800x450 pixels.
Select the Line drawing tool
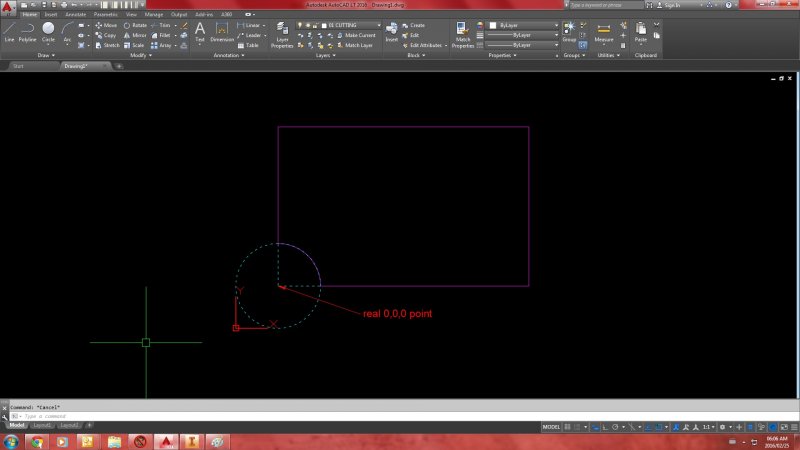[9, 31]
